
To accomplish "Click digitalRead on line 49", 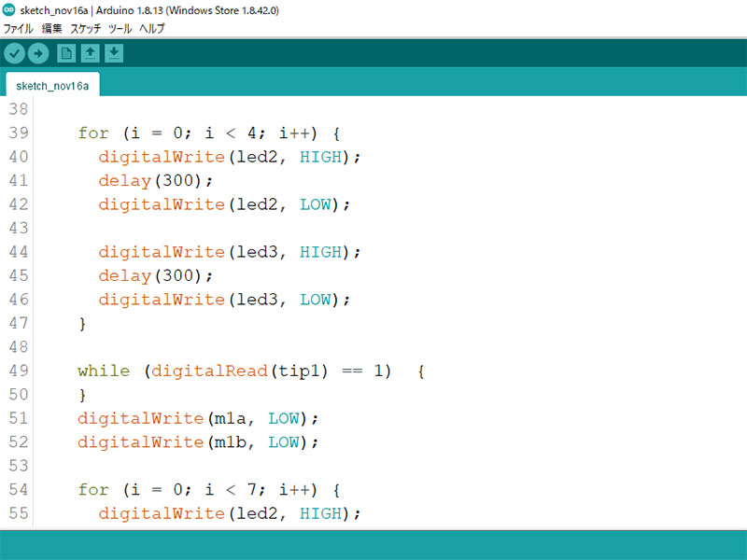I will 211,371.
